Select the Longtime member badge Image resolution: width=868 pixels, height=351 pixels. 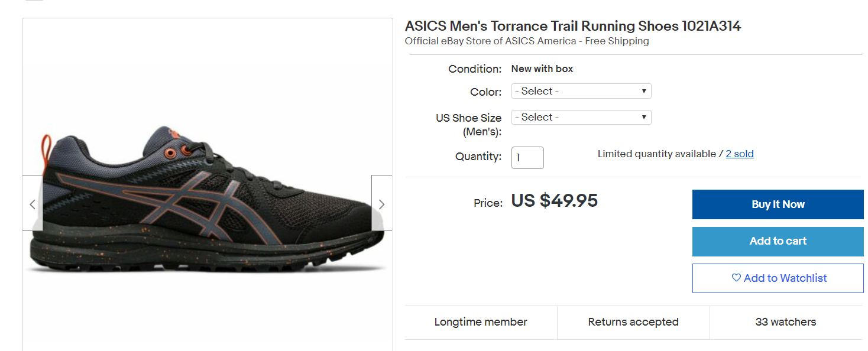[481, 322]
